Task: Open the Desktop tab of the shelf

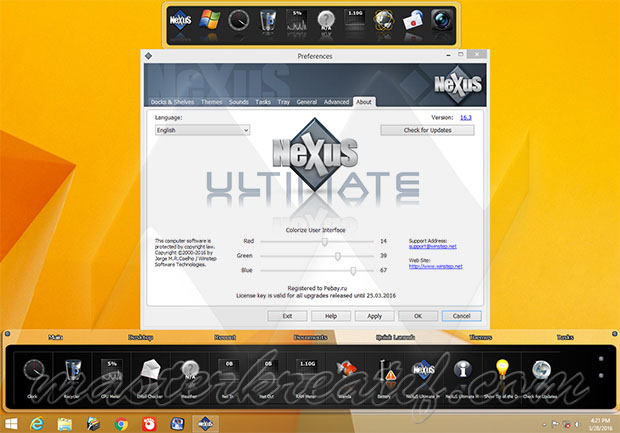Action: [x=140, y=337]
